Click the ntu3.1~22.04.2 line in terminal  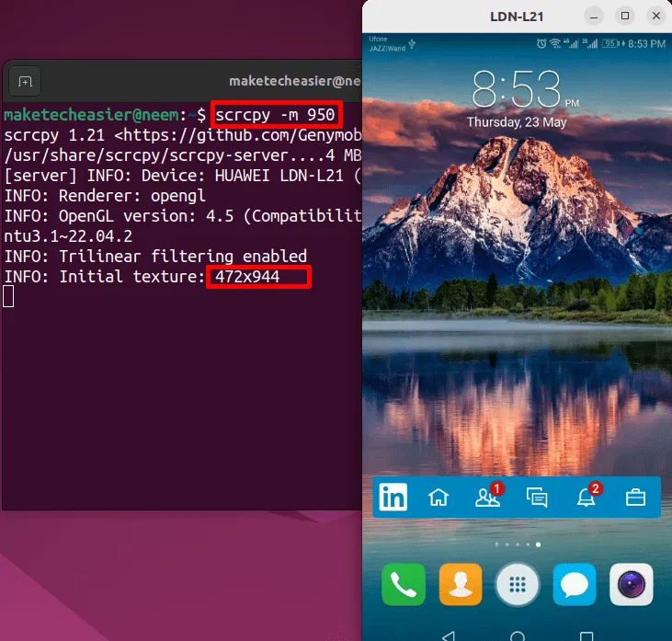pyautogui.click(x=68, y=236)
